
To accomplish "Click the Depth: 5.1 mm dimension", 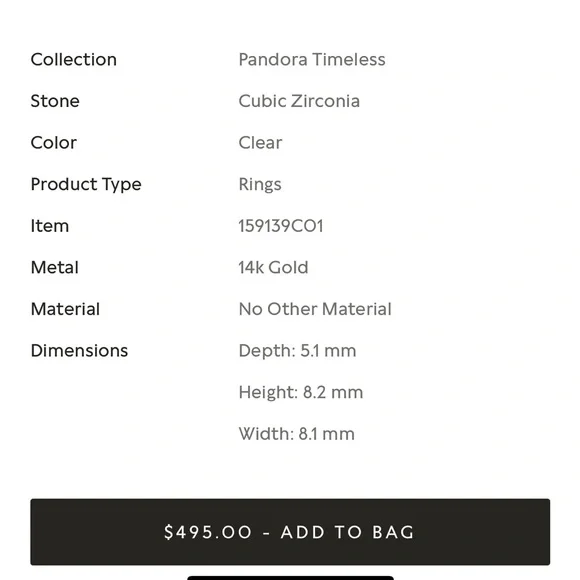I will pos(297,351).
